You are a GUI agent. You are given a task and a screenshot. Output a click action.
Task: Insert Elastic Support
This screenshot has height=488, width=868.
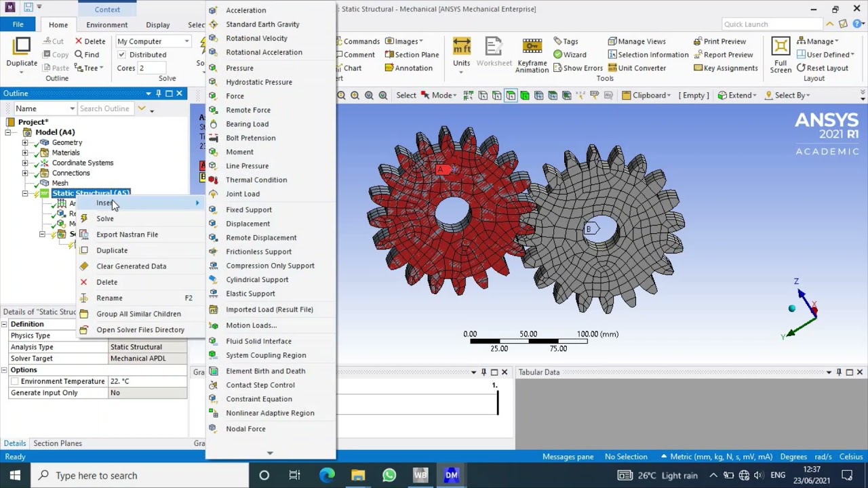point(250,293)
